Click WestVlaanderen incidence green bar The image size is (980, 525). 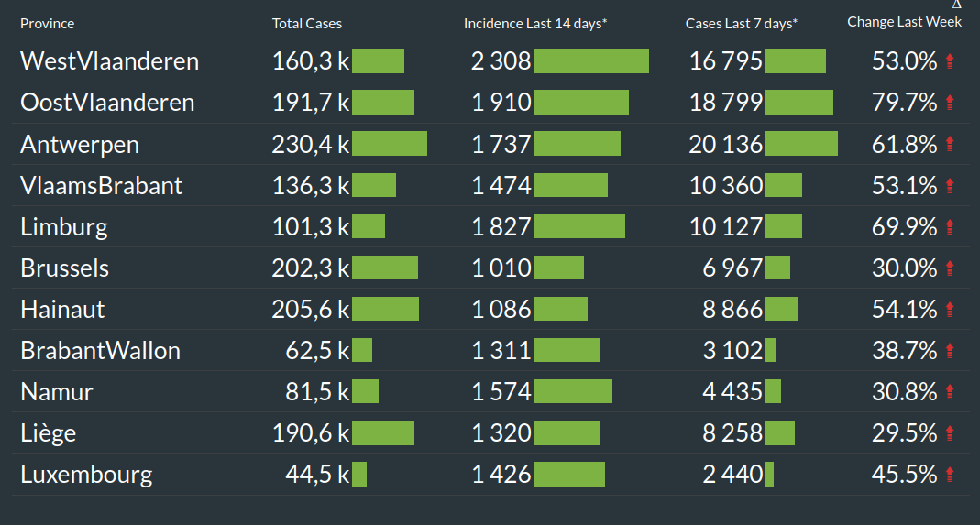[591, 61]
